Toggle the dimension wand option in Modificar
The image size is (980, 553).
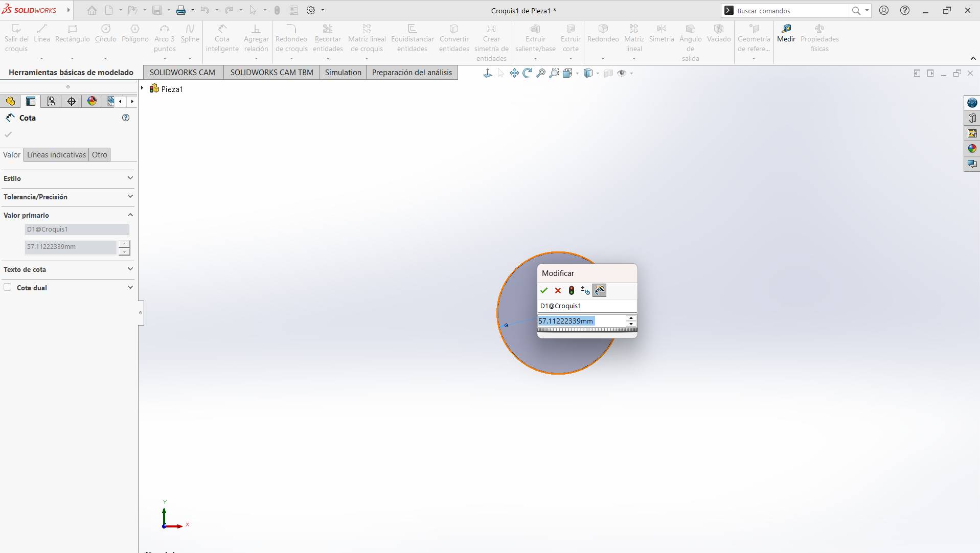coord(599,290)
